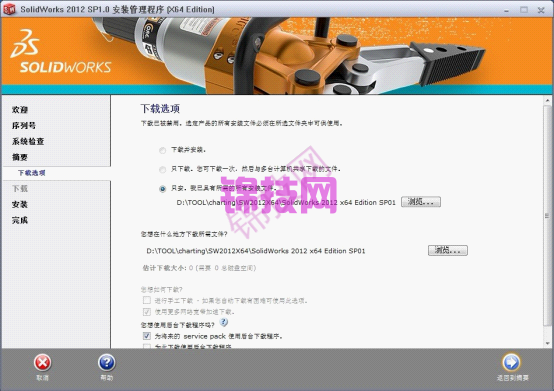This screenshot has width=554, height=391.
Task: Open Help with blue question icon
Action: coord(106,363)
